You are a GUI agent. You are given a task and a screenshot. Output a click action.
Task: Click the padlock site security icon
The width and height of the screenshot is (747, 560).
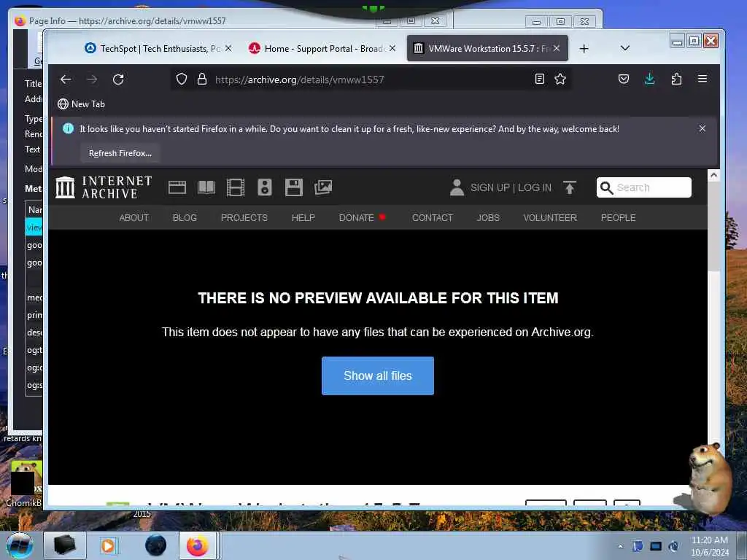pos(202,79)
